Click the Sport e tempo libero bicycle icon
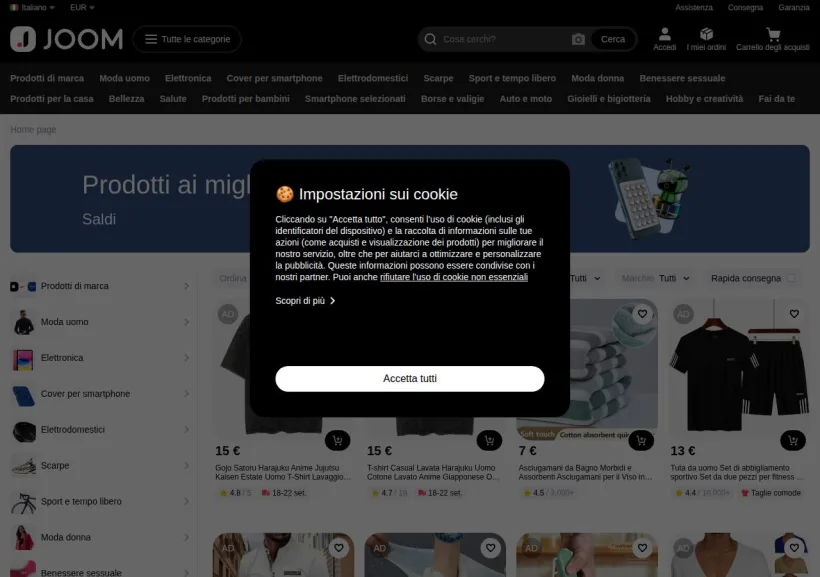The image size is (820, 577). point(24,502)
